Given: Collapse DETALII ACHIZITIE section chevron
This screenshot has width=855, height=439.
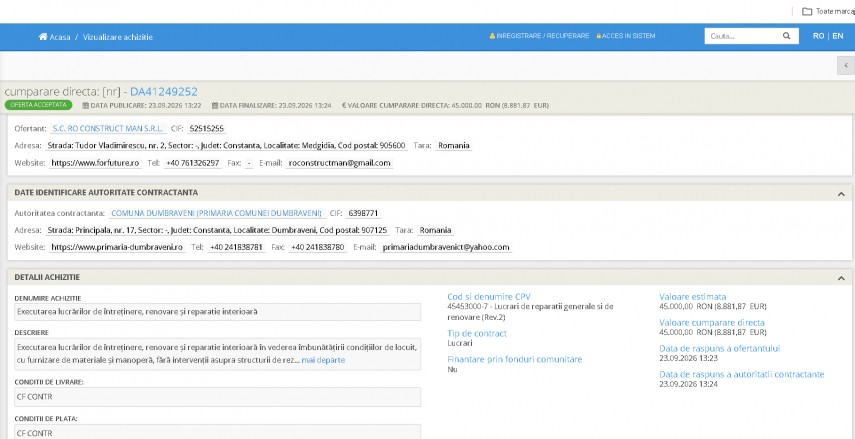Looking at the screenshot, I should tap(841, 278).
